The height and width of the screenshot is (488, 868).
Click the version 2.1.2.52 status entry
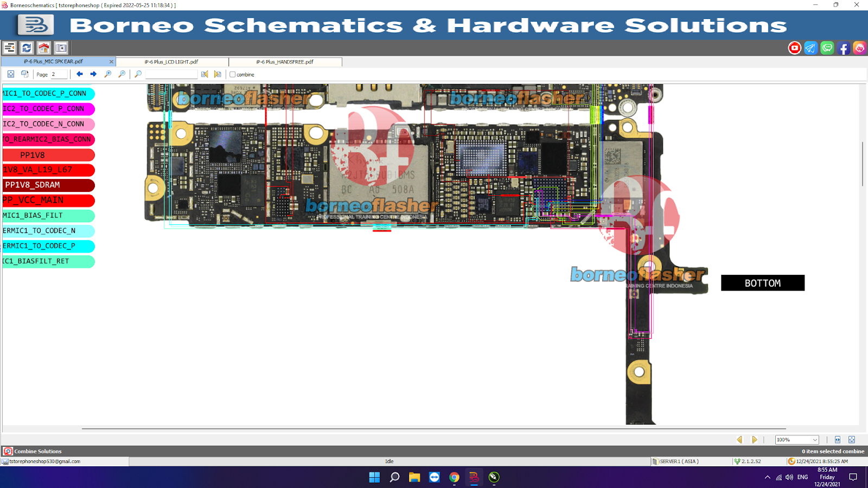(x=748, y=461)
